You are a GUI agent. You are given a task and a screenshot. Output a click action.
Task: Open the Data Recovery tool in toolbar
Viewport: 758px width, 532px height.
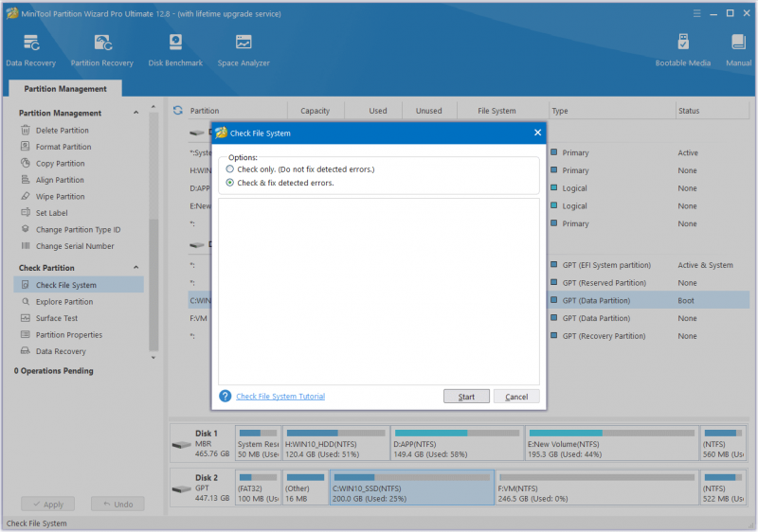pyautogui.click(x=31, y=50)
